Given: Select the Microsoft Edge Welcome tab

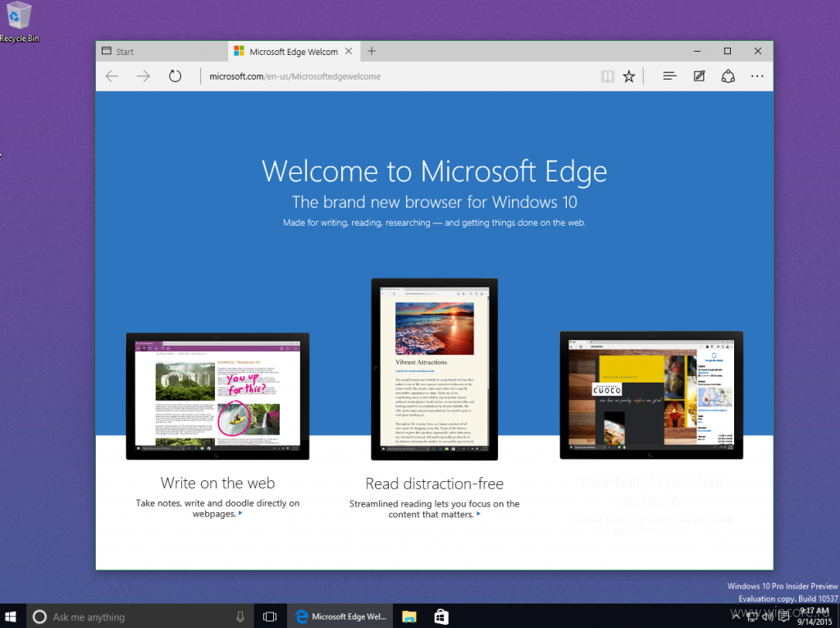Looking at the screenshot, I should pos(294,52).
